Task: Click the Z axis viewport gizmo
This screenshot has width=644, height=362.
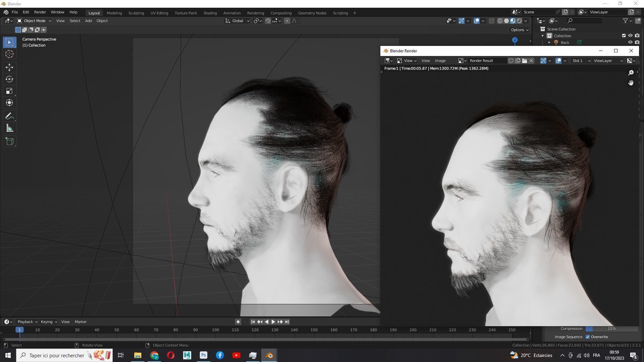Action: click(515, 40)
